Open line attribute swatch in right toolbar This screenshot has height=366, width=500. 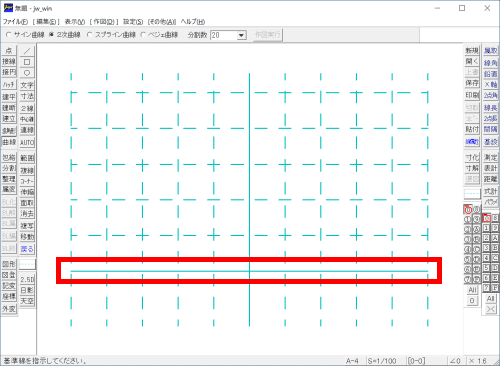[472, 193]
